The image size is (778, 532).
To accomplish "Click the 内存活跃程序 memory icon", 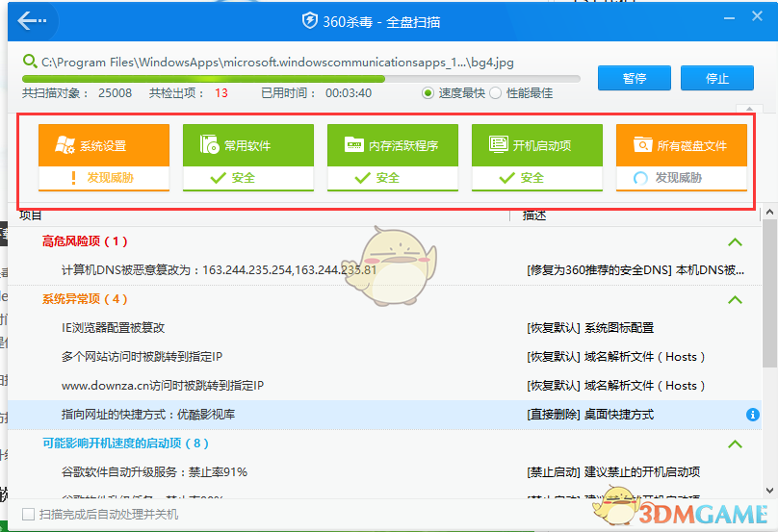I will point(354,144).
